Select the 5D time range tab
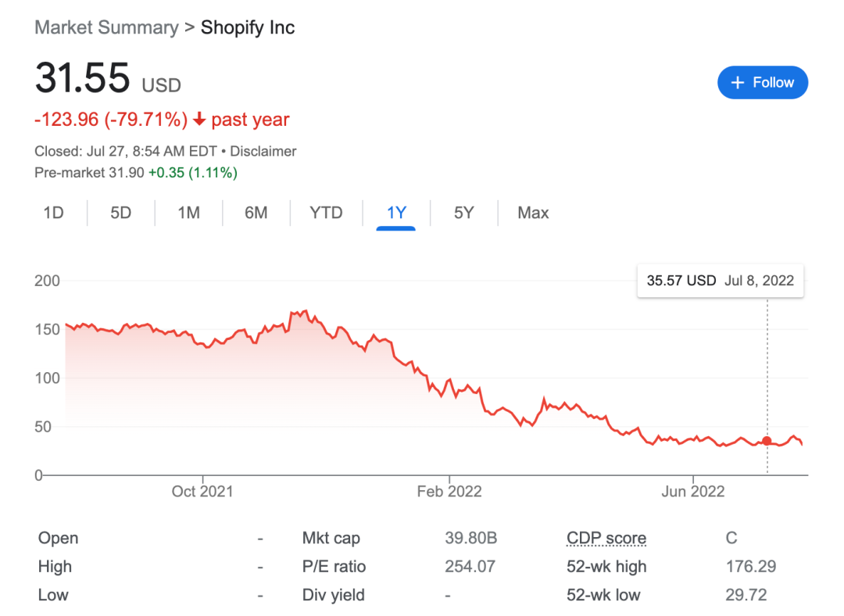Image resolution: width=844 pixels, height=616 pixels. (120, 213)
